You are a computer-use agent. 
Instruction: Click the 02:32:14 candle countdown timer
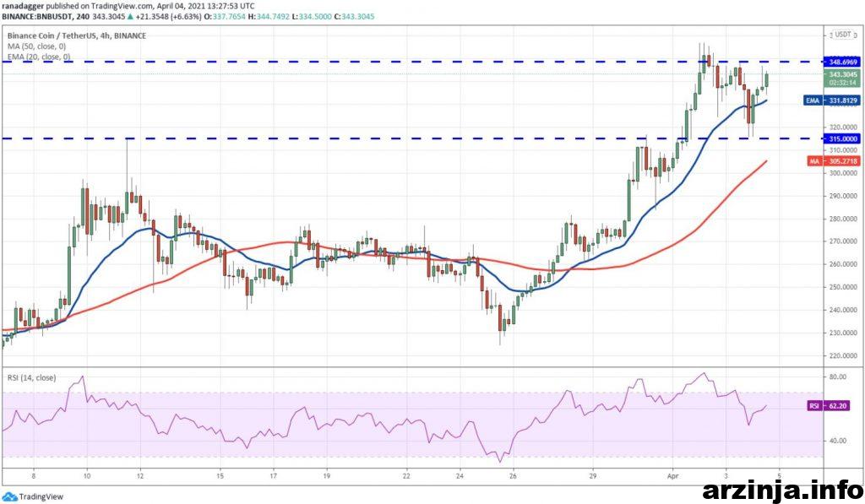coord(843,83)
